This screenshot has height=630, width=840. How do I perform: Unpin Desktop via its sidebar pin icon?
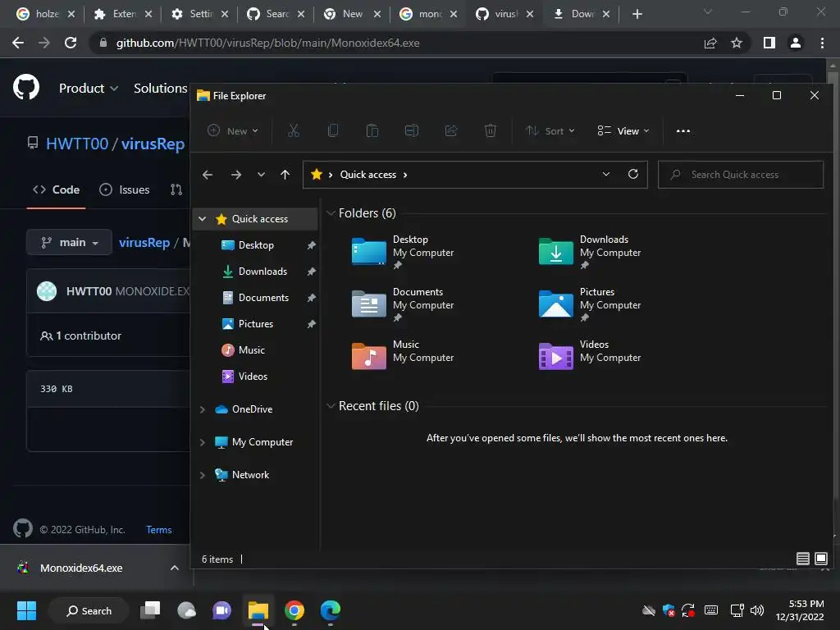[x=311, y=245]
